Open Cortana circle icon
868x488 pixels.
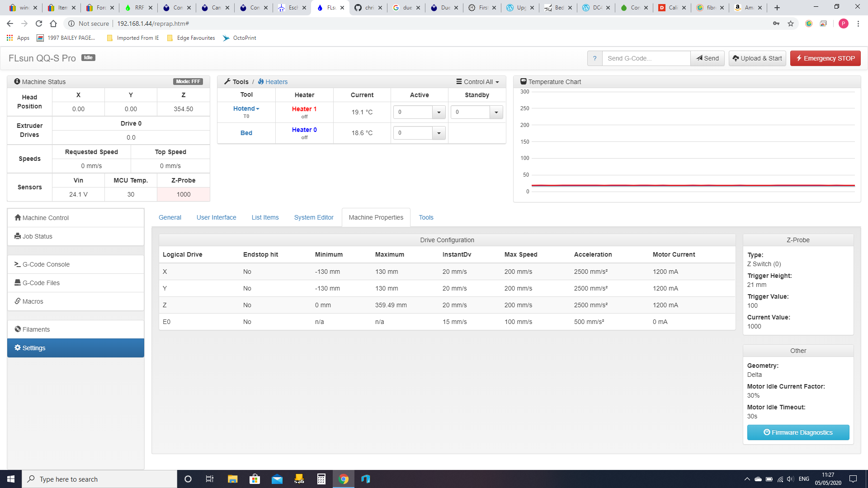(188, 479)
